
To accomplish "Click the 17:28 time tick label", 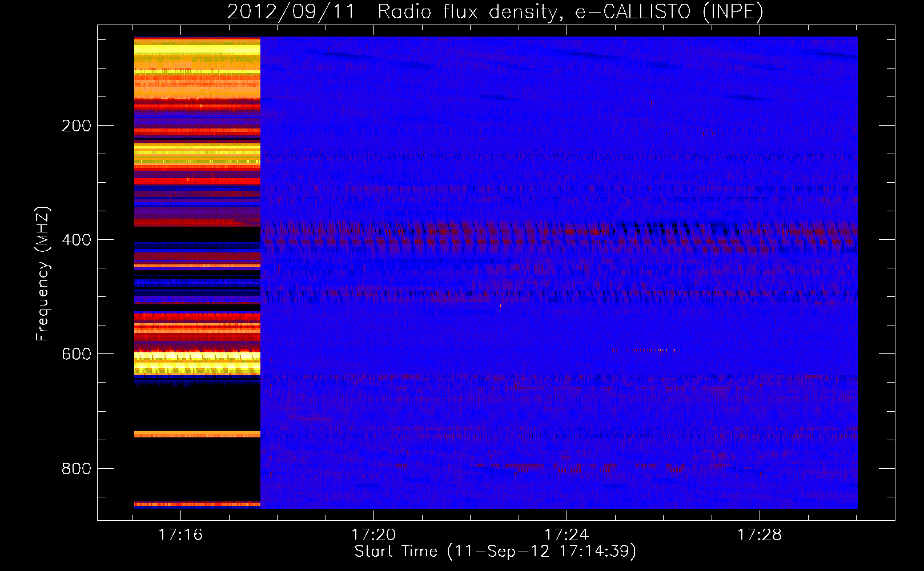I will [x=760, y=534].
